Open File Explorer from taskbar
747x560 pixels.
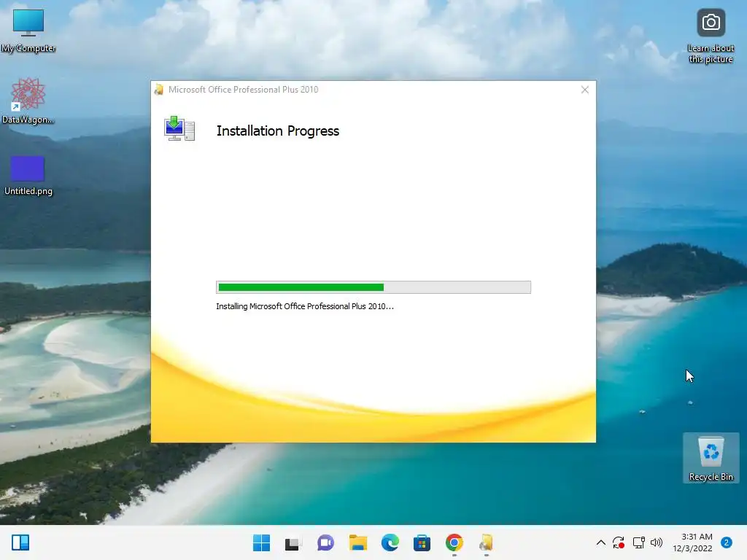click(357, 542)
